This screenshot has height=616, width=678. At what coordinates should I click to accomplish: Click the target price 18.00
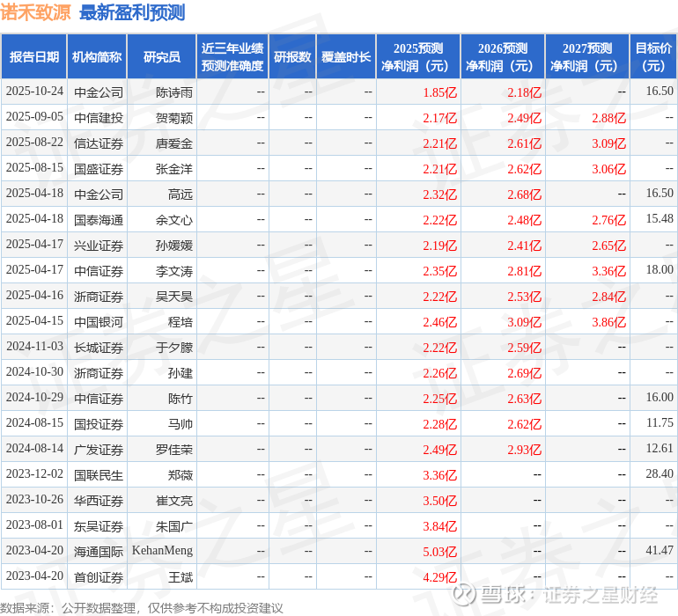660,270
